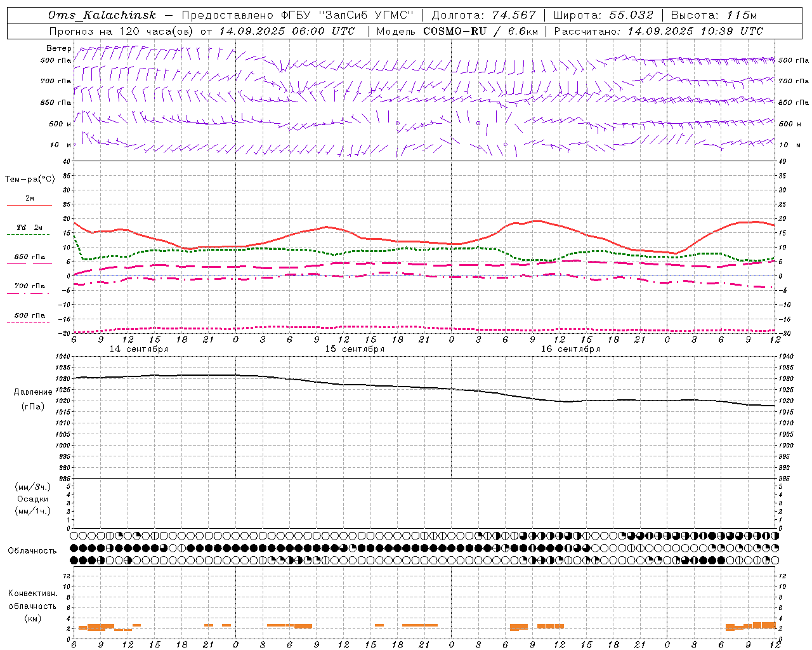The width and height of the screenshot is (812, 650).
Task: Click the 16 сентября date label
Action: [x=570, y=349]
